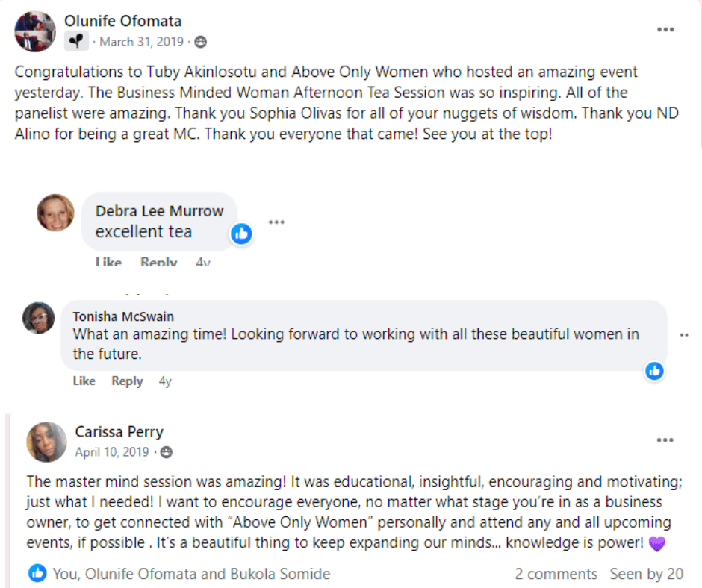Click the audience icon beside April 10, 2019
This screenshot has height=588, width=702.
[167, 453]
